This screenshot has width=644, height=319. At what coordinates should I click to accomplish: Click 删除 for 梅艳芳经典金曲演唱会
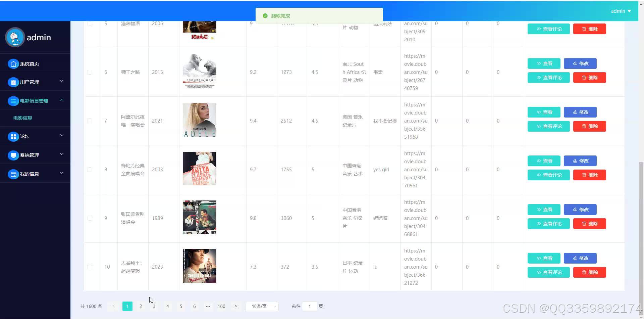coord(590,175)
